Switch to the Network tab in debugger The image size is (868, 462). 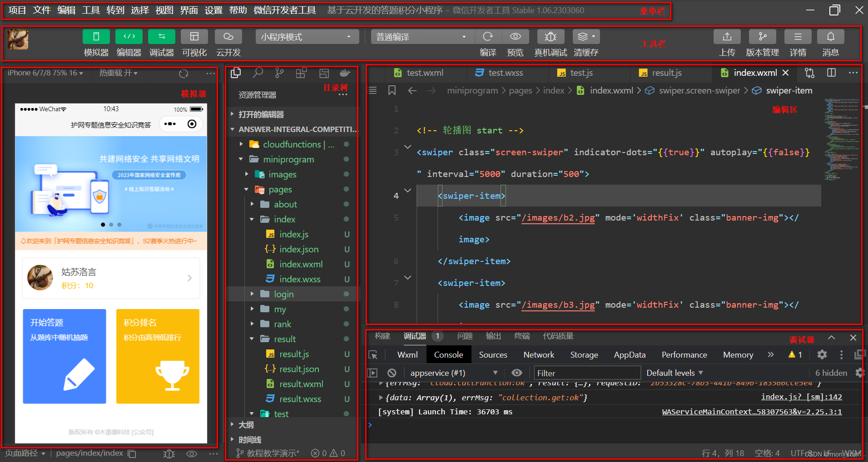(539, 355)
